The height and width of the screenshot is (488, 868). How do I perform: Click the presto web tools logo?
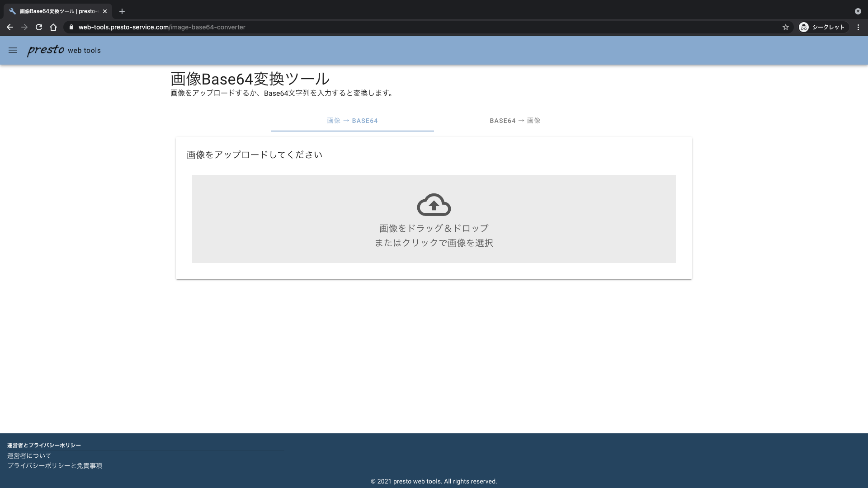63,50
